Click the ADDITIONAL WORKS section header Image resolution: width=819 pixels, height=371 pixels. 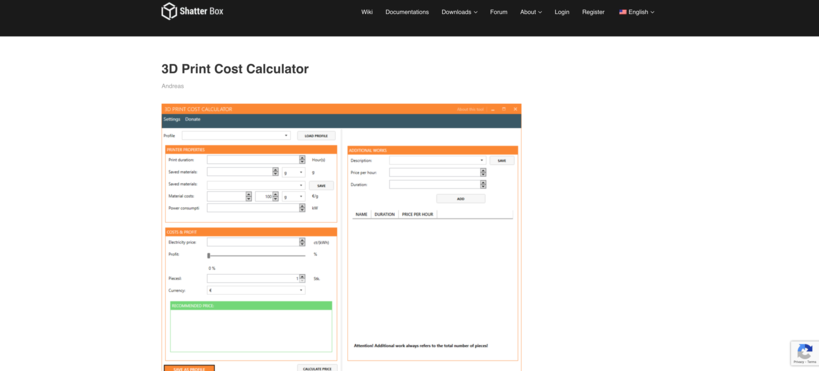pos(432,150)
